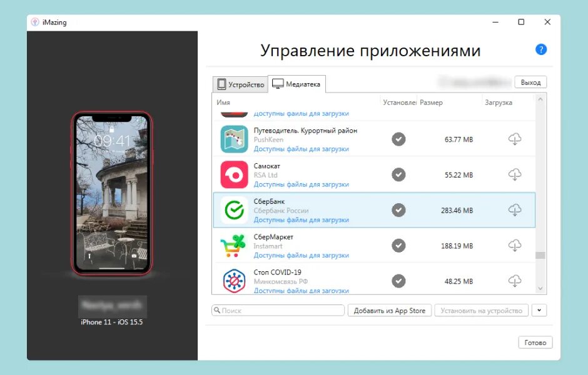This screenshot has height=375, width=588.
Task: Select the 'Самокат' app name
Action: [266, 166]
